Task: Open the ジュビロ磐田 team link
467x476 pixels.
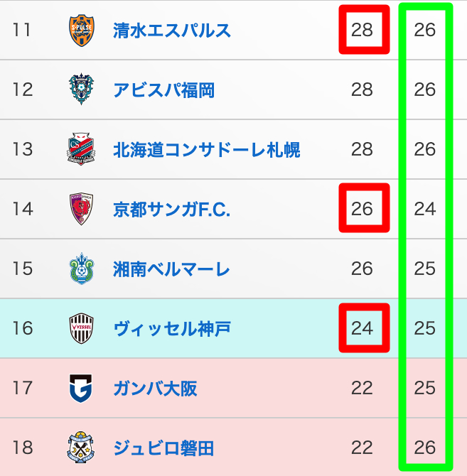Action: tap(163, 448)
